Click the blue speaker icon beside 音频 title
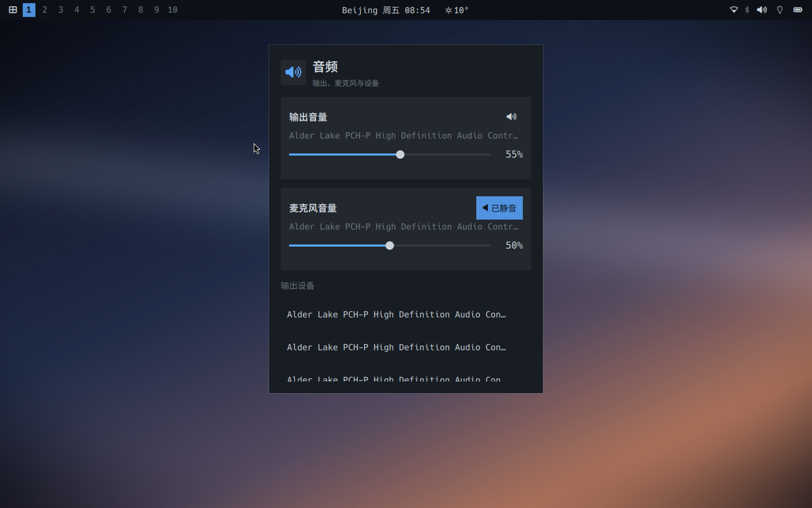Screen dimensions: 812x508 (x=293, y=72)
